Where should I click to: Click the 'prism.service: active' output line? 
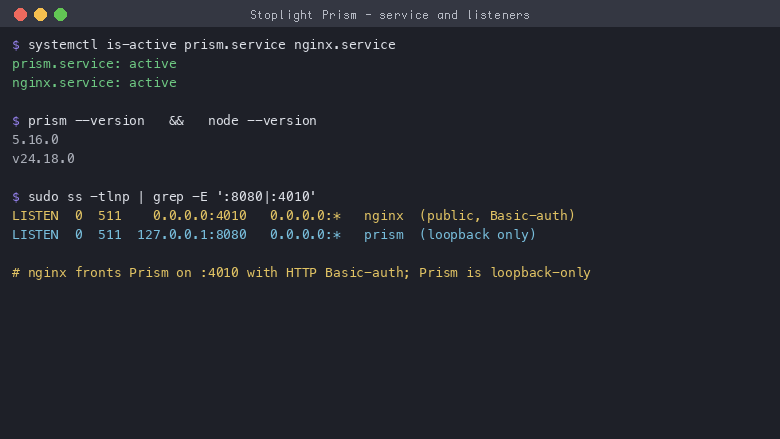coord(94,64)
